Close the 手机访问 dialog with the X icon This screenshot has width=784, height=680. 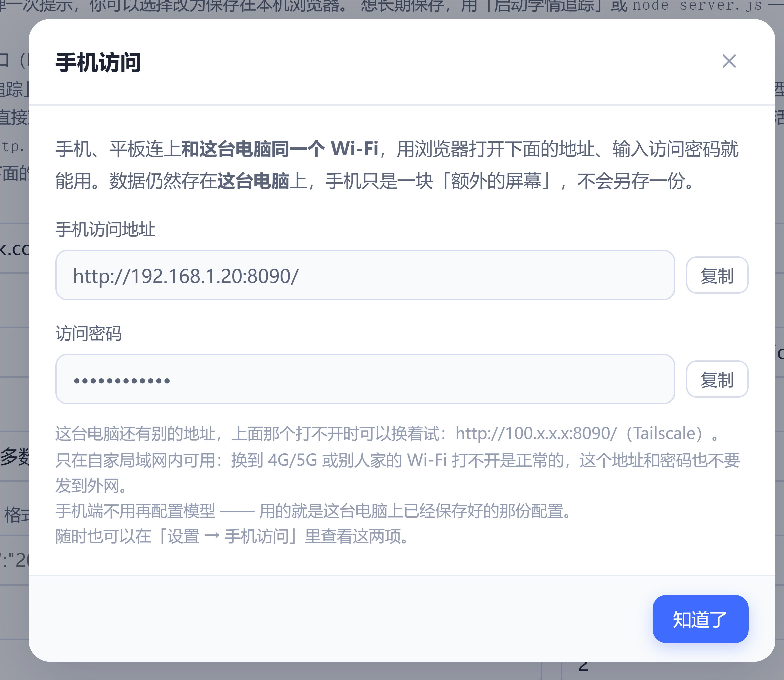(729, 61)
